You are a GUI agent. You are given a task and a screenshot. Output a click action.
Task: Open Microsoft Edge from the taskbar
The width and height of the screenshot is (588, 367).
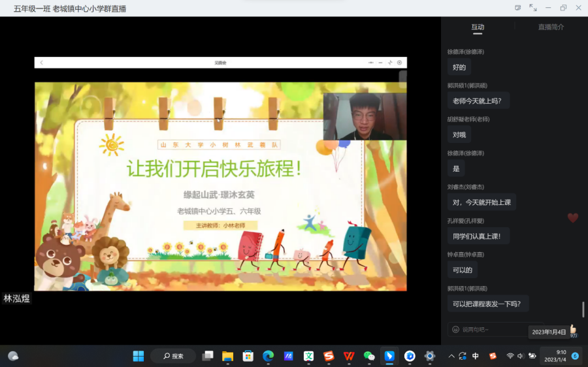(268, 356)
